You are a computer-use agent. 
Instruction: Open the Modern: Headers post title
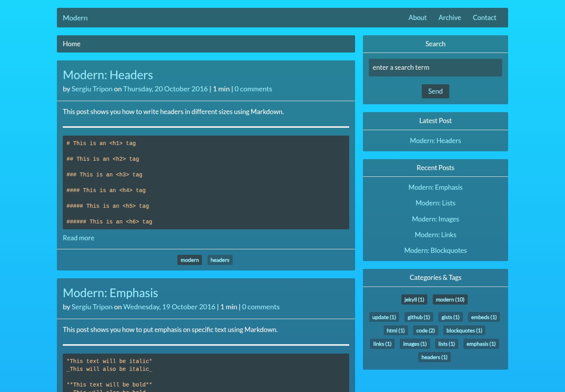coord(108,75)
